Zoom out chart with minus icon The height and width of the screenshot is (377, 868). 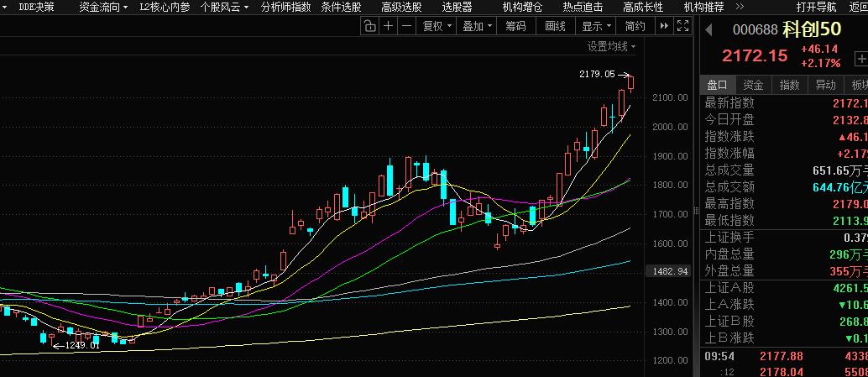pos(407,26)
